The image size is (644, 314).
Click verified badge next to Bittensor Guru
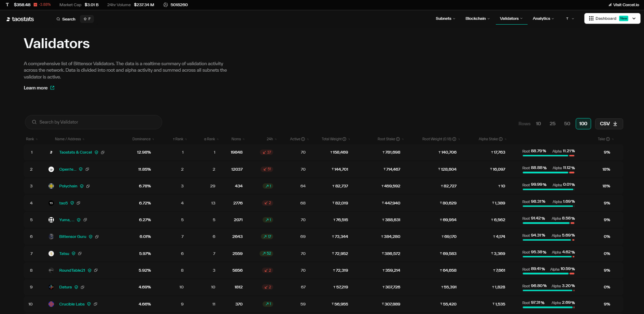pos(90,237)
